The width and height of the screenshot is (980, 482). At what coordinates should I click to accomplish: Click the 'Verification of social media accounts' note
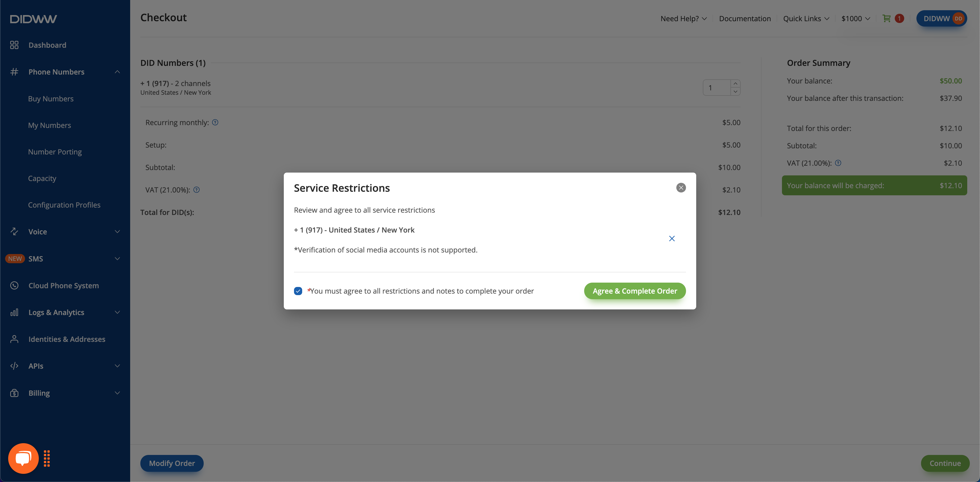click(385, 250)
